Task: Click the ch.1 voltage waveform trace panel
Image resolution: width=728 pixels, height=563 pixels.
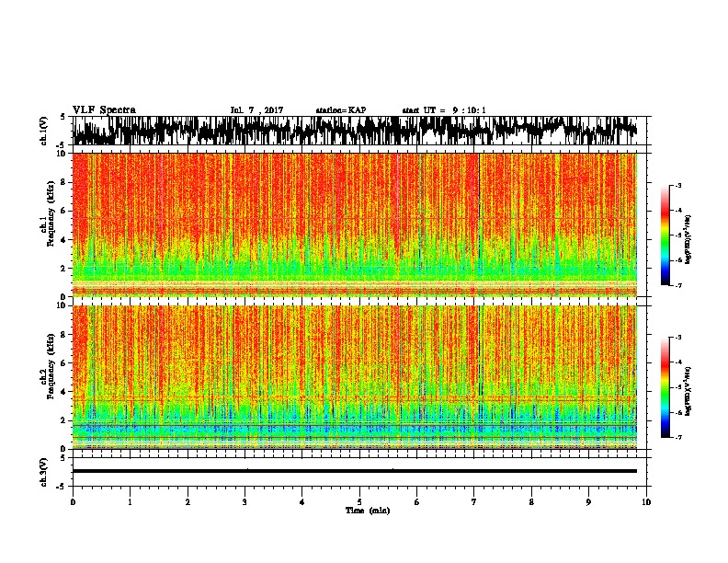Action: (x=358, y=131)
